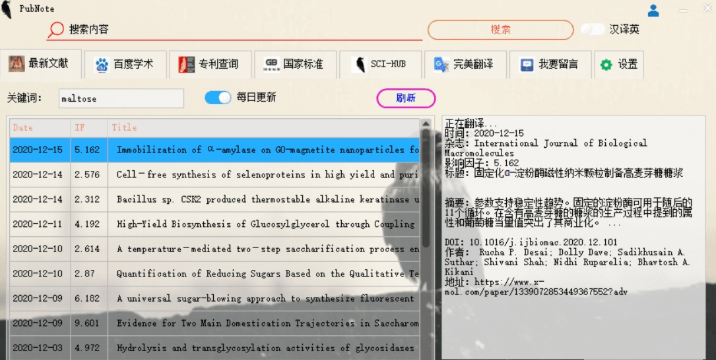
Task: Click the GB national standard icon
Action: click(x=272, y=64)
